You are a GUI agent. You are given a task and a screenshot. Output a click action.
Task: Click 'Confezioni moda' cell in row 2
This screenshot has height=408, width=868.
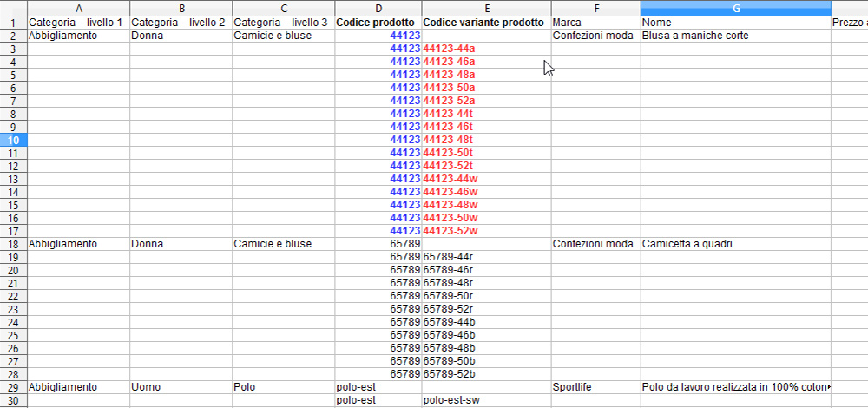coord(595,36)
